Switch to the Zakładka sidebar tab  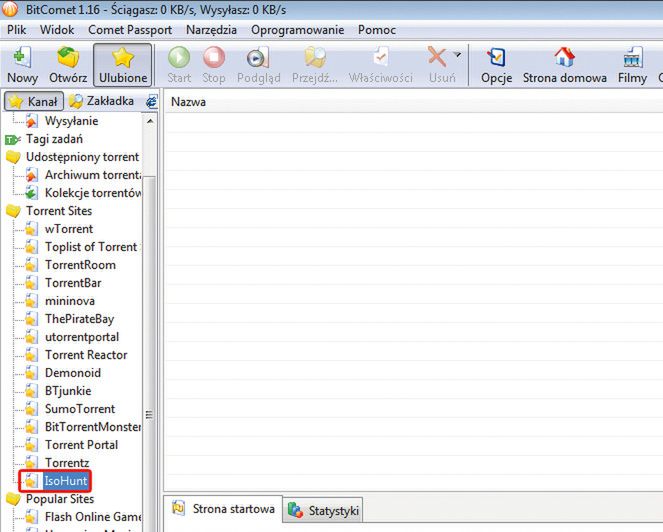pos(101,101)
